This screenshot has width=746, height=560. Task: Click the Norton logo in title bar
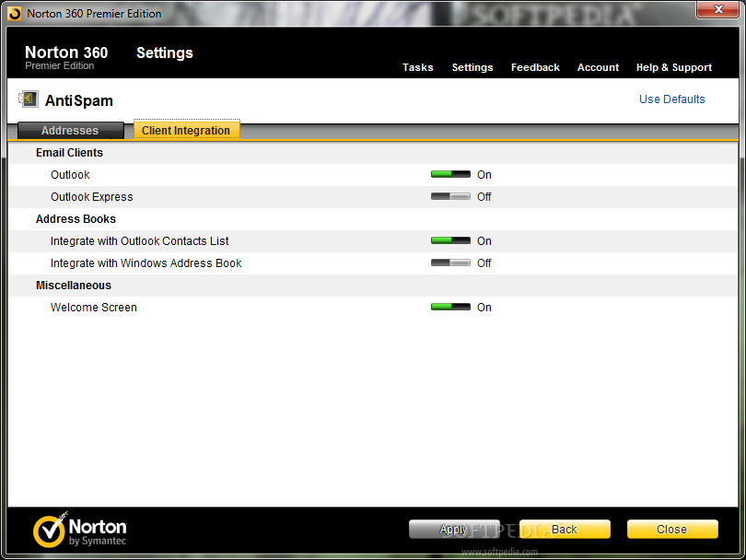pos(15,14)
